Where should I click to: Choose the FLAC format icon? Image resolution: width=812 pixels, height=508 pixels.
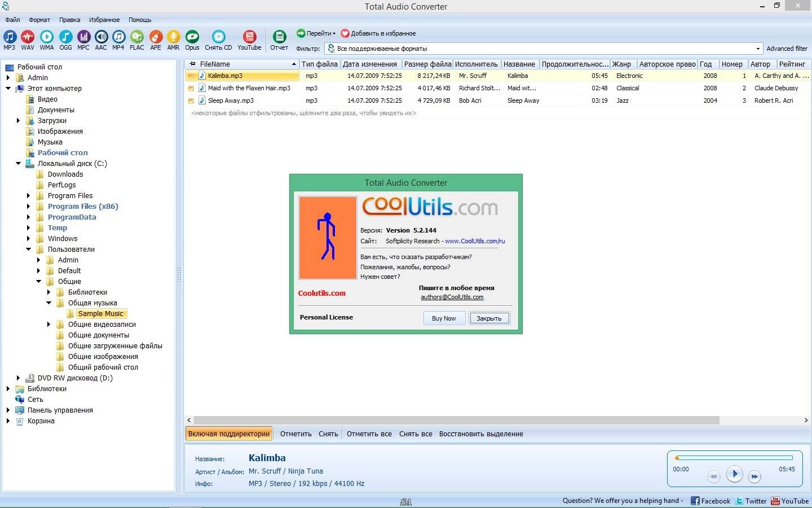coord(137,40)
